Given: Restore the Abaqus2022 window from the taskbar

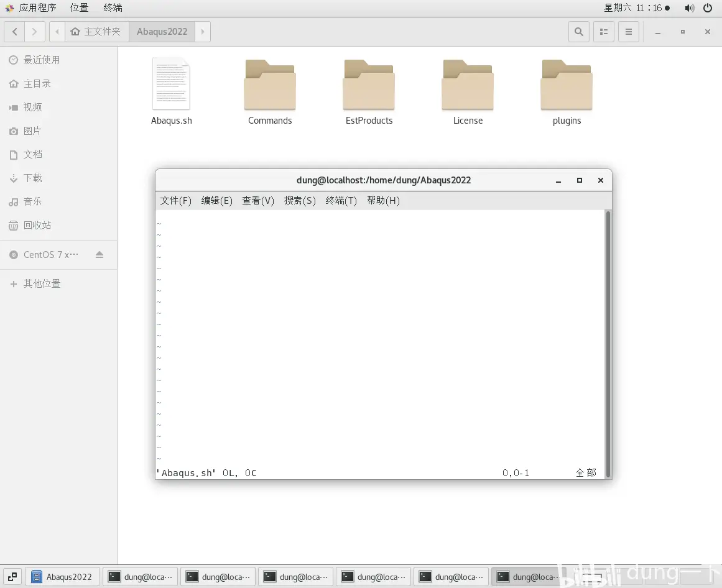Looking at the screenshot, I should [62, 576].
